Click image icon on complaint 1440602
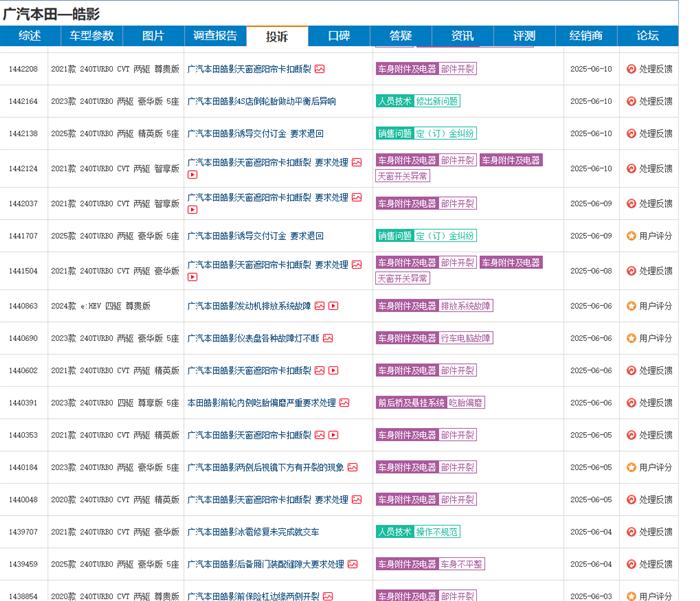Screen dimensions: 700x601 point(320,370)
